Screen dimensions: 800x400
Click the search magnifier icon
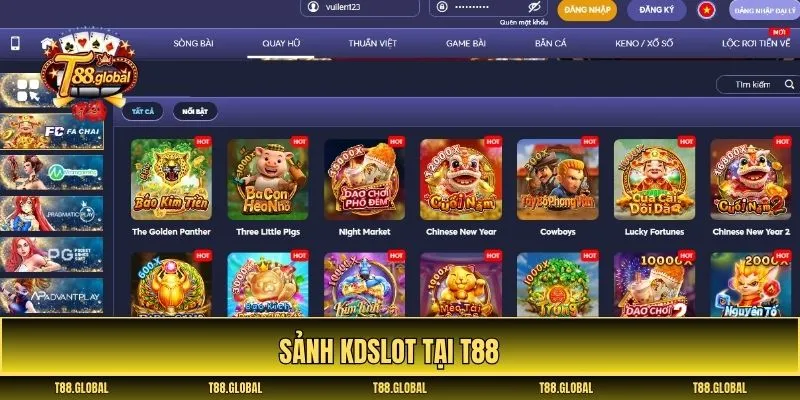click(x=789, y=85)
